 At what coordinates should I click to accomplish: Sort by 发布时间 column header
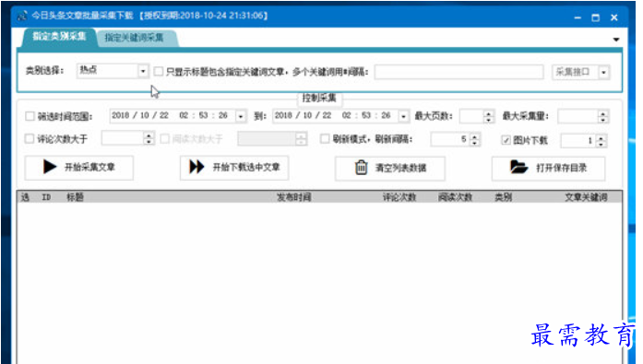point(293,197)
